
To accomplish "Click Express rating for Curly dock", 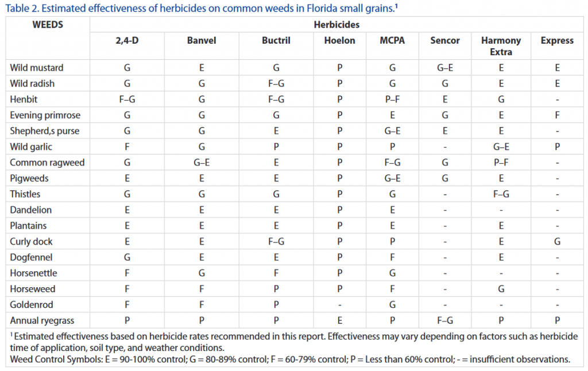I will (557, 242).
